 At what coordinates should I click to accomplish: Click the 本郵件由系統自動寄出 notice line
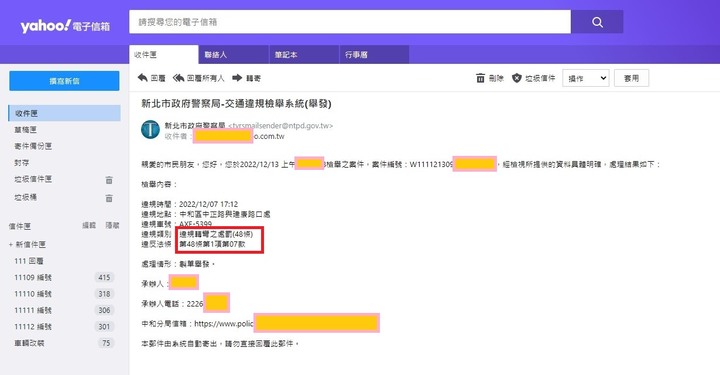click(x=220, y=343)
